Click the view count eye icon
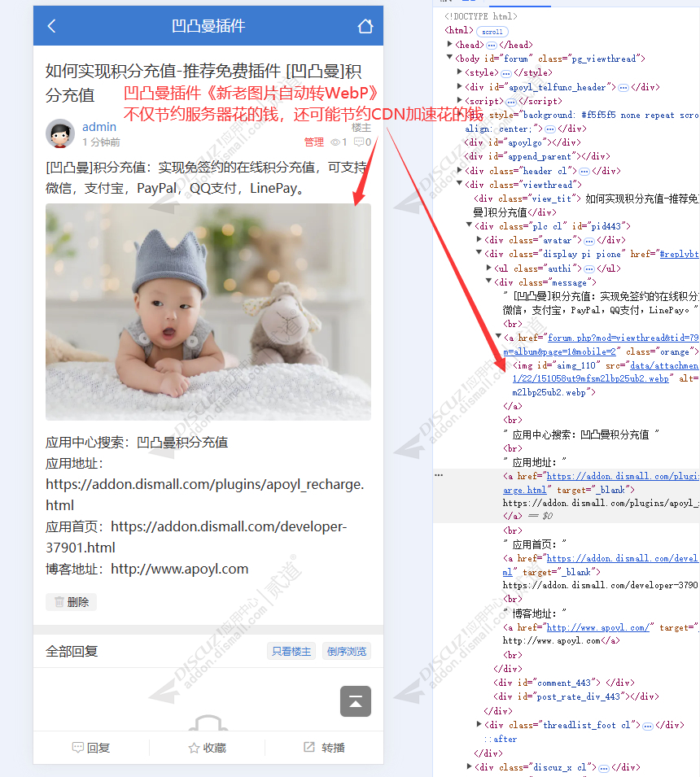Screen dimensions: 700x777 click(335, 142)
